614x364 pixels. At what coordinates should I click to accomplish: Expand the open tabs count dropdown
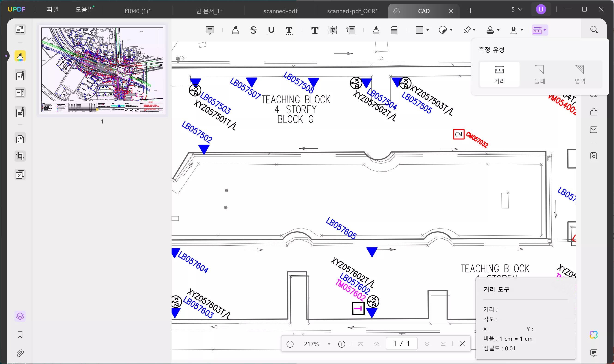click(517, 9)
